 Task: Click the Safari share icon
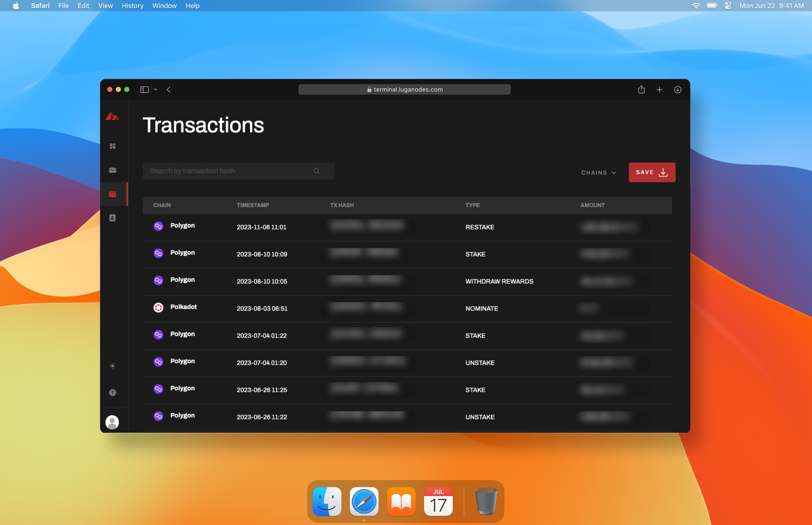coord(641,90)
